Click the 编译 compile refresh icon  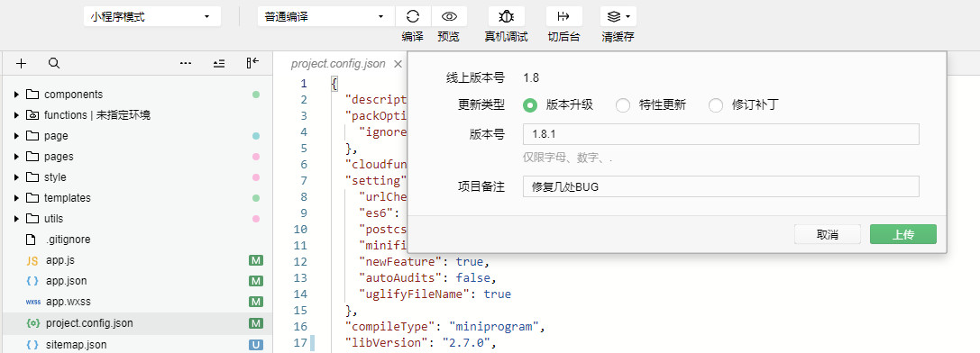click(413, 16)
